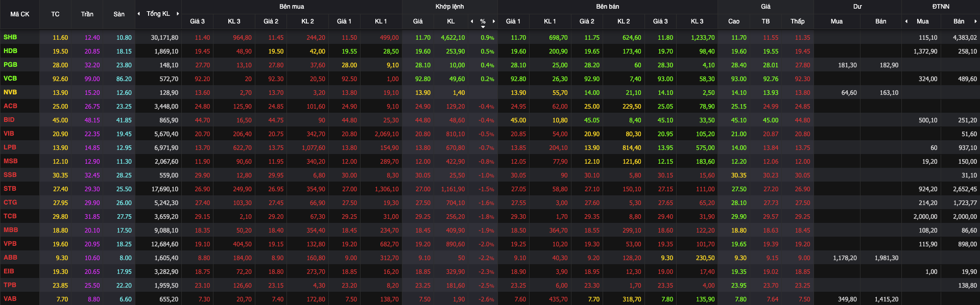
Task: Select the VIB ticker symbol
Action: tap(9, 134)
